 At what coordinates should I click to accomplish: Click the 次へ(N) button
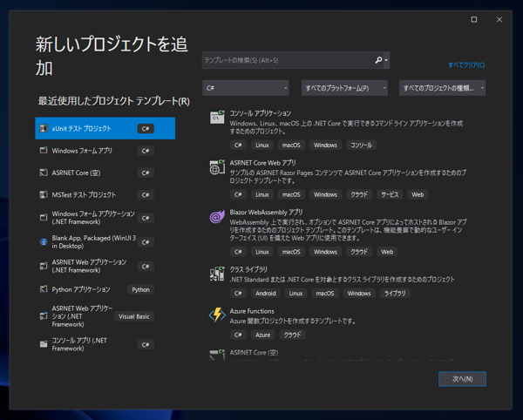462,379
